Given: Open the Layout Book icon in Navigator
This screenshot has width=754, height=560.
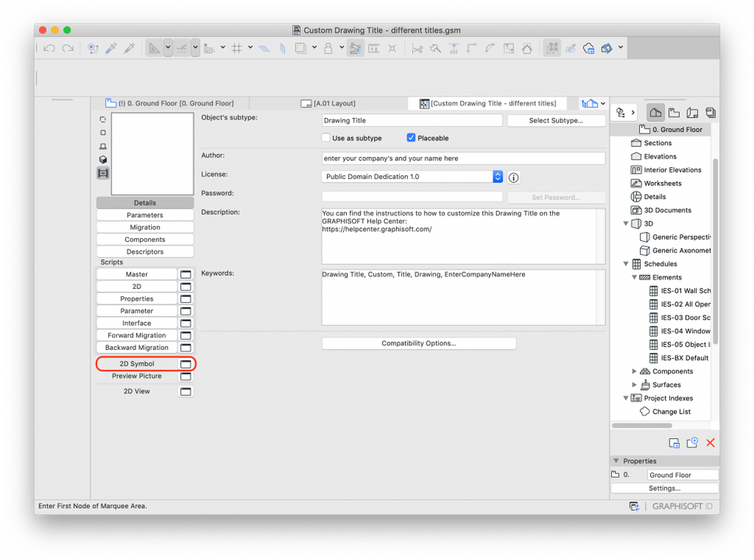Looking at the screenshot, I should click(x=693, y=113).
